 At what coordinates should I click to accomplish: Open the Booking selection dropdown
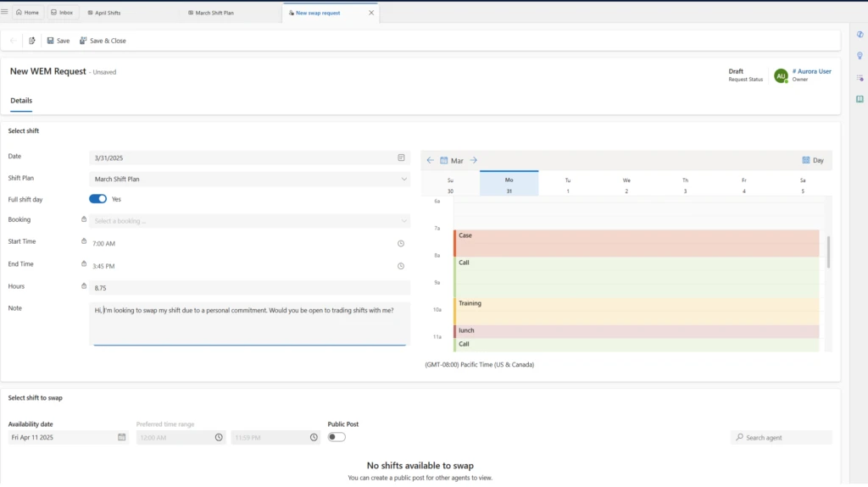click(403, 221)
